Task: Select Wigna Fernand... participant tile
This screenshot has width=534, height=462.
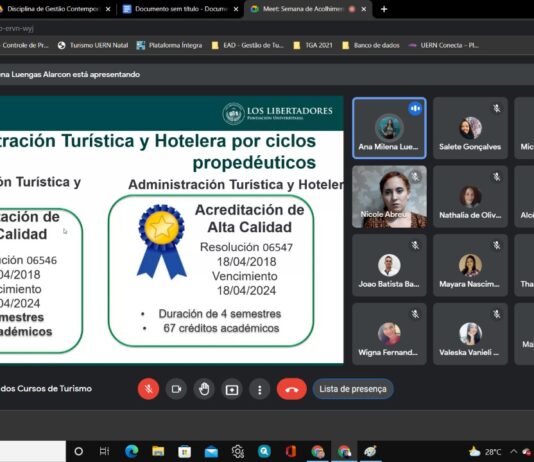Action: [389, 334]
